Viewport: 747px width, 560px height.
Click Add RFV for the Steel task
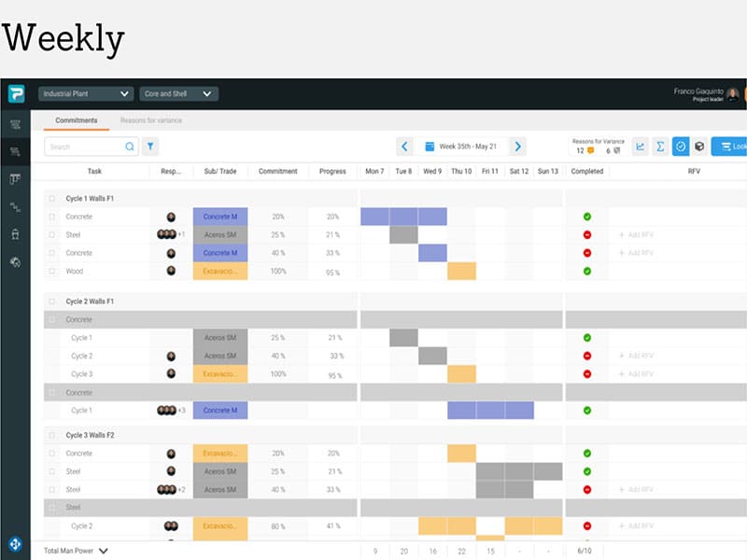tap(641, 234)
